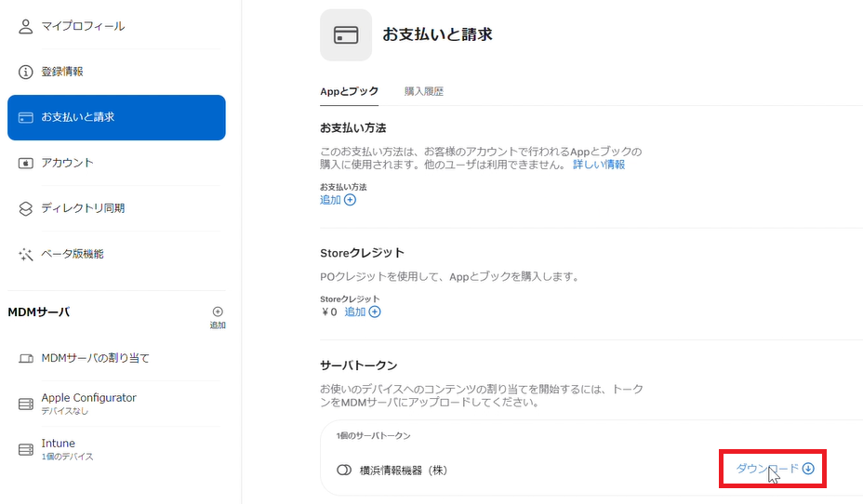The image size is (863, 504).
Task: Open the 詳しい情報 link
Action: (x=599, y=165)
